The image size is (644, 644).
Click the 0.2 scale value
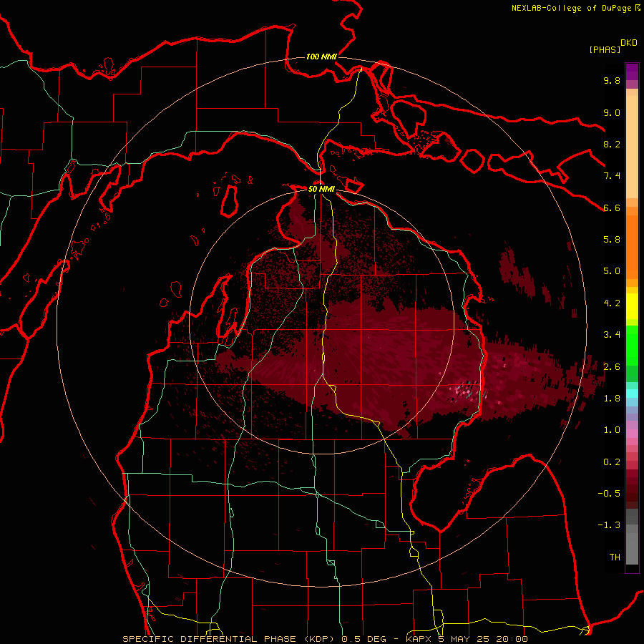pos(612,462)
